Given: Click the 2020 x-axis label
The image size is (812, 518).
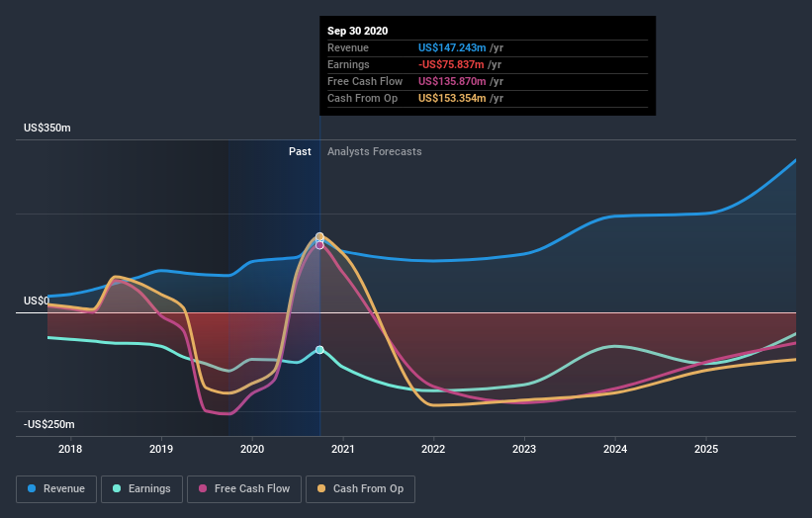Looking at the screenshot, I should click(252, 449).
